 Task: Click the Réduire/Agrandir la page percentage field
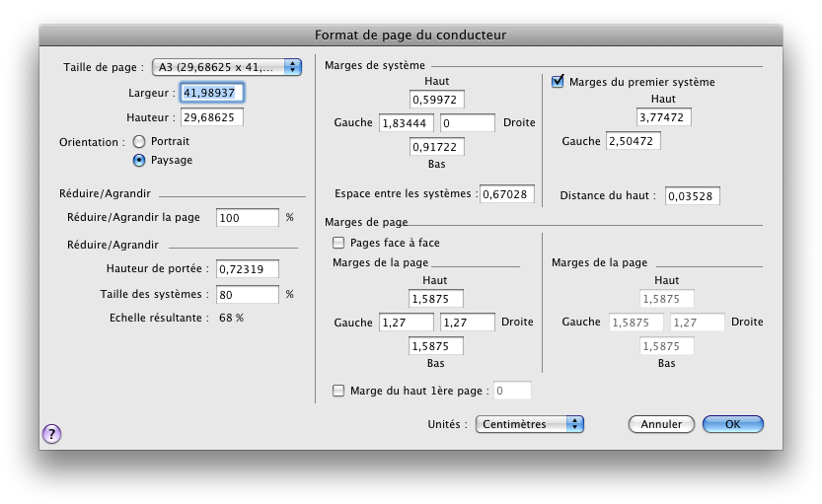247,217
